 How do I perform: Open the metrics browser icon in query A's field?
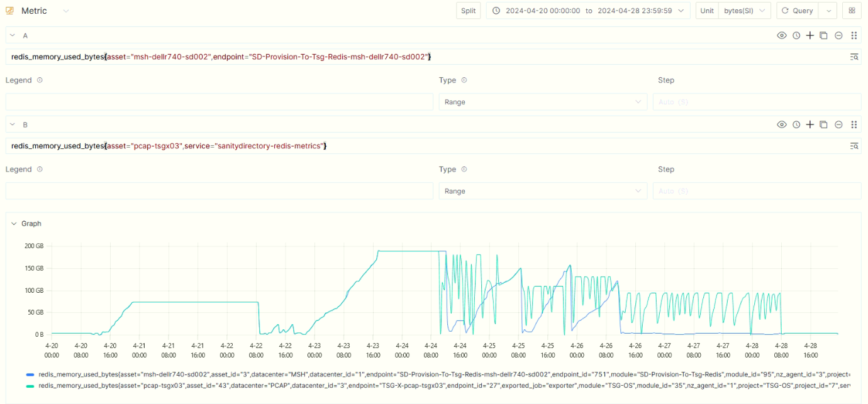pyautogui.click(x=854, y=57)
